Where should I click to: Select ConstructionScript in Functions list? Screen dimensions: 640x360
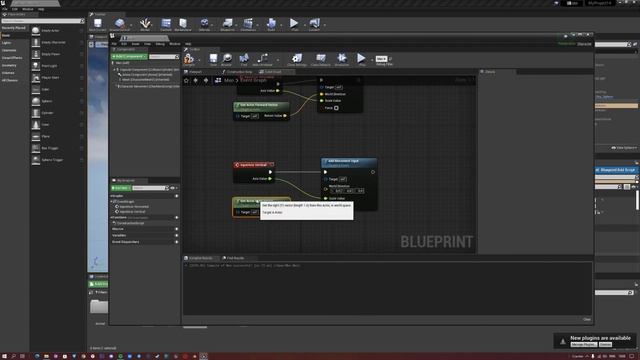[131, 223]
